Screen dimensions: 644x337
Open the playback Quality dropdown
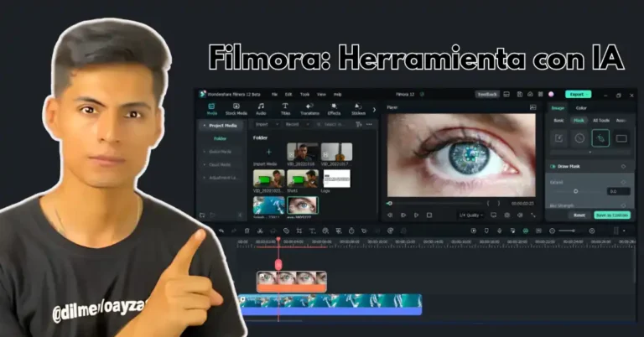coord(470,215)
